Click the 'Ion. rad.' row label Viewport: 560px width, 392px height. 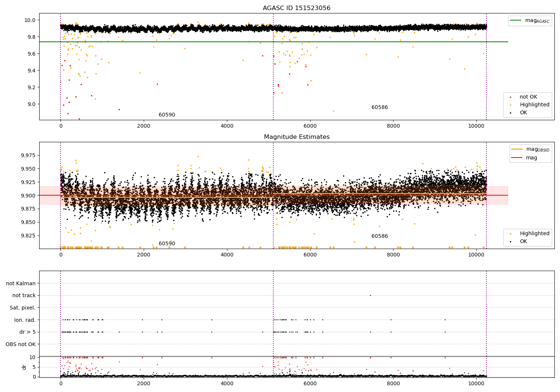point(25,320)
